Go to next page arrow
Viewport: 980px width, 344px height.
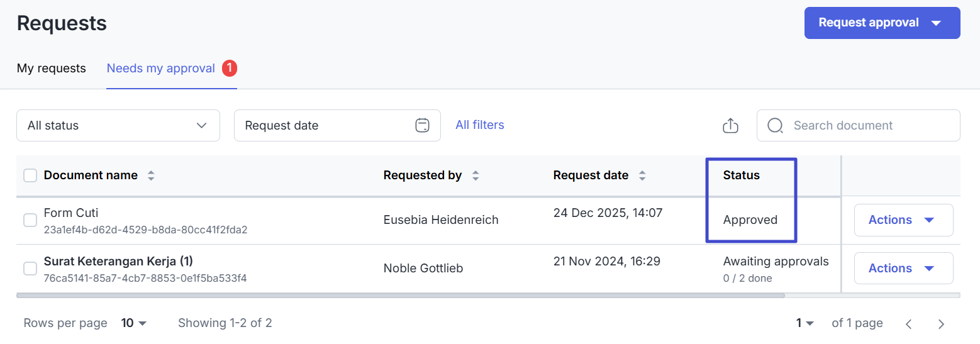click(941, 324)
